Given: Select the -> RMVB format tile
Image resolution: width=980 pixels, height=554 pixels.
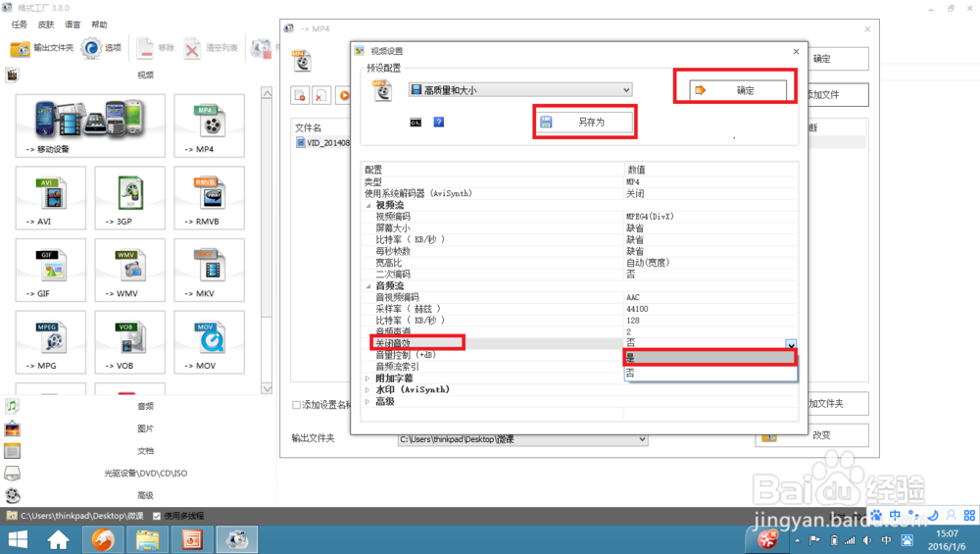Looking at the screenshot, I should pos(209,198).
